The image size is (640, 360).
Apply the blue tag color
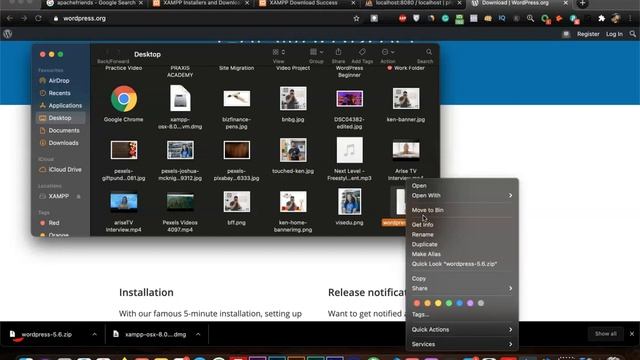(460, 303)
